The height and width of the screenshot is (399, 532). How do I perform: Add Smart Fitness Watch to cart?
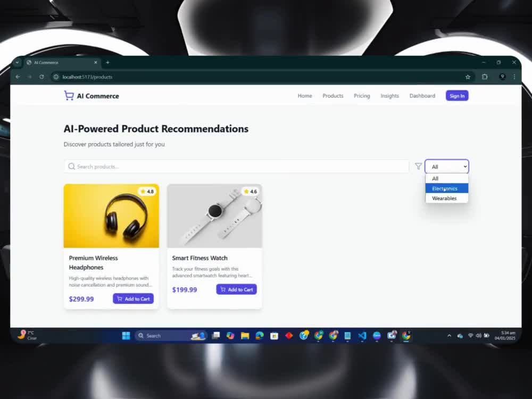coord(237,289)
